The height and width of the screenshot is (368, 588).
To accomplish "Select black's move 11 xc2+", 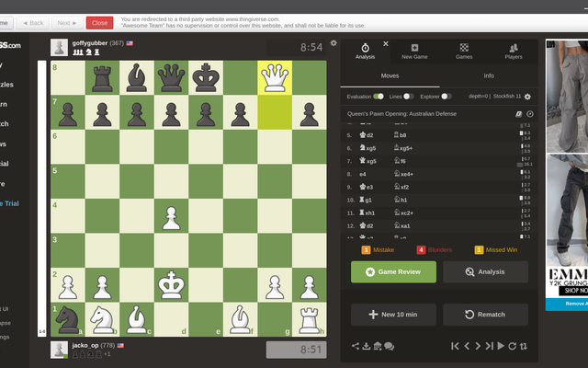I will [403, 213].
